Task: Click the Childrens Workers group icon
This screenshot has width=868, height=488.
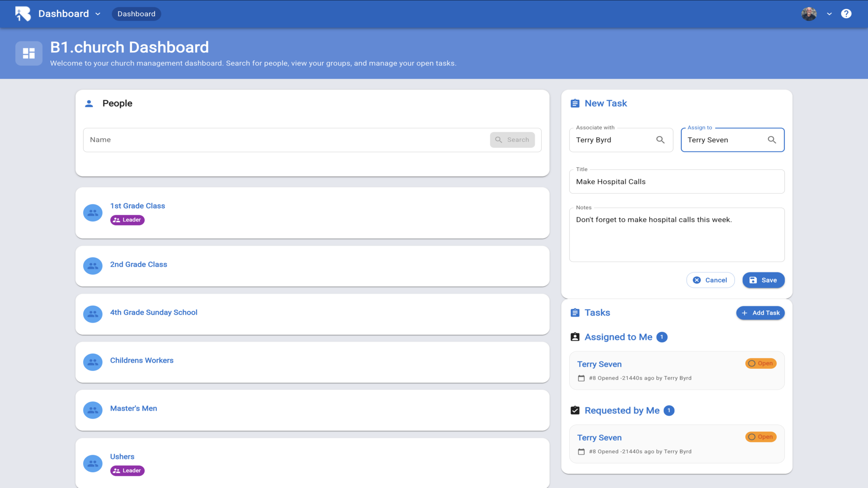Action: tap(93, 362)
